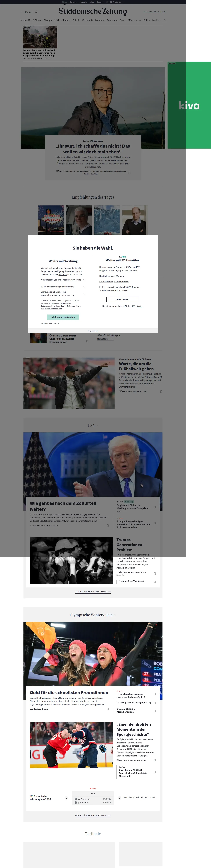Open 'Alle Artikel zu diesem Thema' under USA
This screenshot has width=211, height=868.
coord(93,592)
